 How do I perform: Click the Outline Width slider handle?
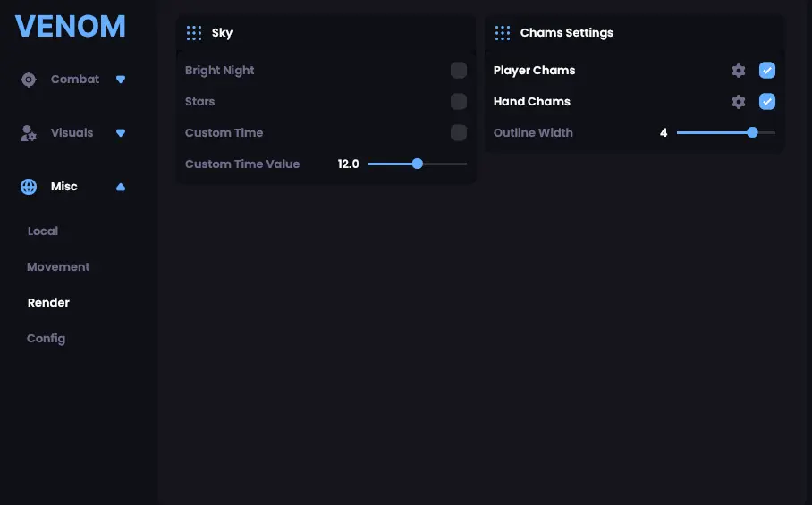(x=752, y=133)
